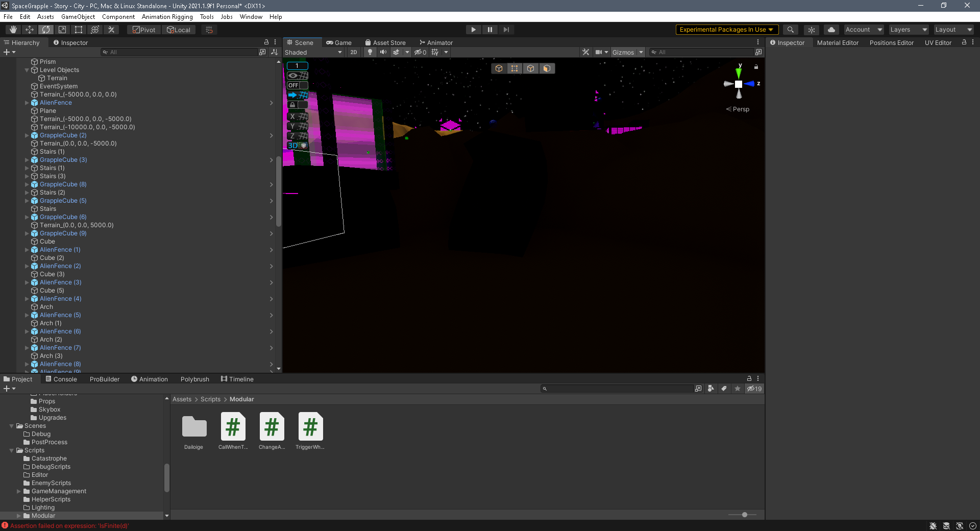Switch to the Game tab
Image resolution: width=980 pixels, height=531 pixels.
339,43
